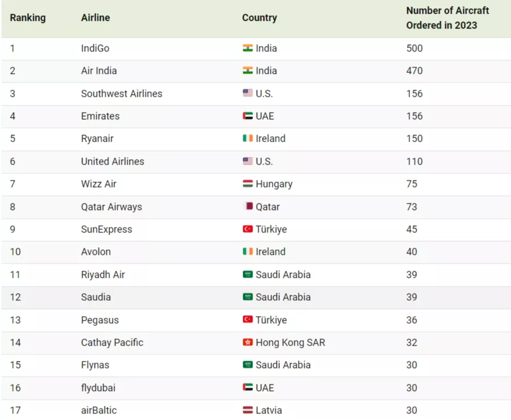Viewport: 511px width, 420px height.
Task: Click the Saudi Arabia flag beside Riyadh Air
Action: tap(248, 275)
